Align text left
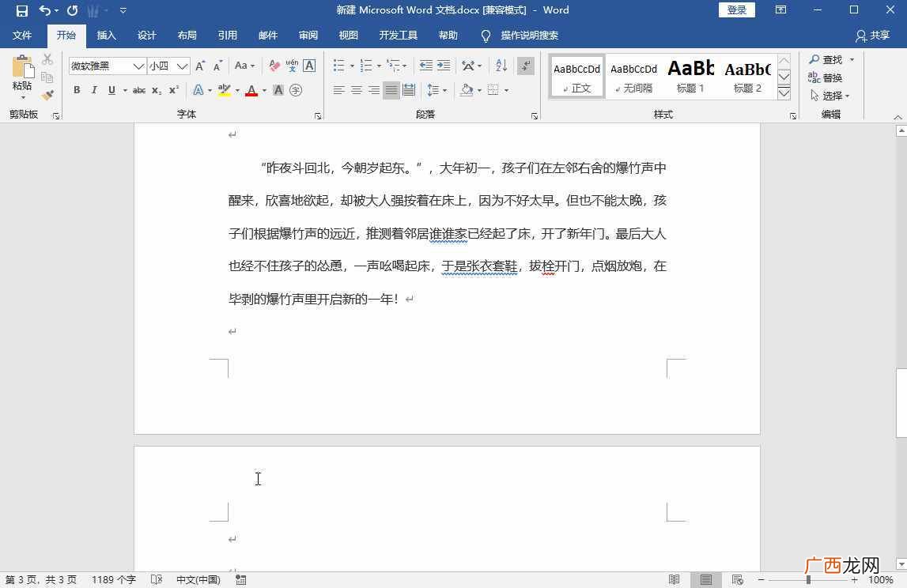The image size is (907, 588). click(339, 90)
